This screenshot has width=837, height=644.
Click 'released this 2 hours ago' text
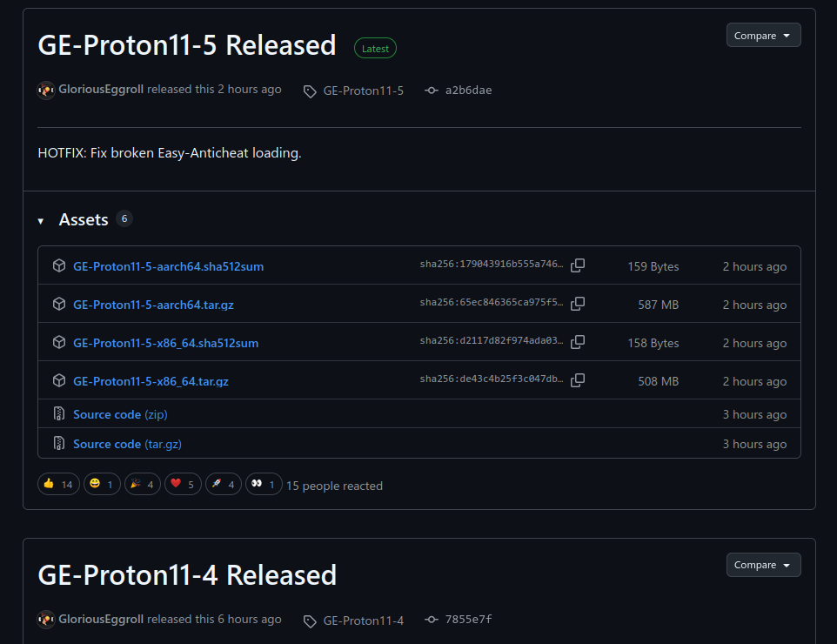point(214,89)
